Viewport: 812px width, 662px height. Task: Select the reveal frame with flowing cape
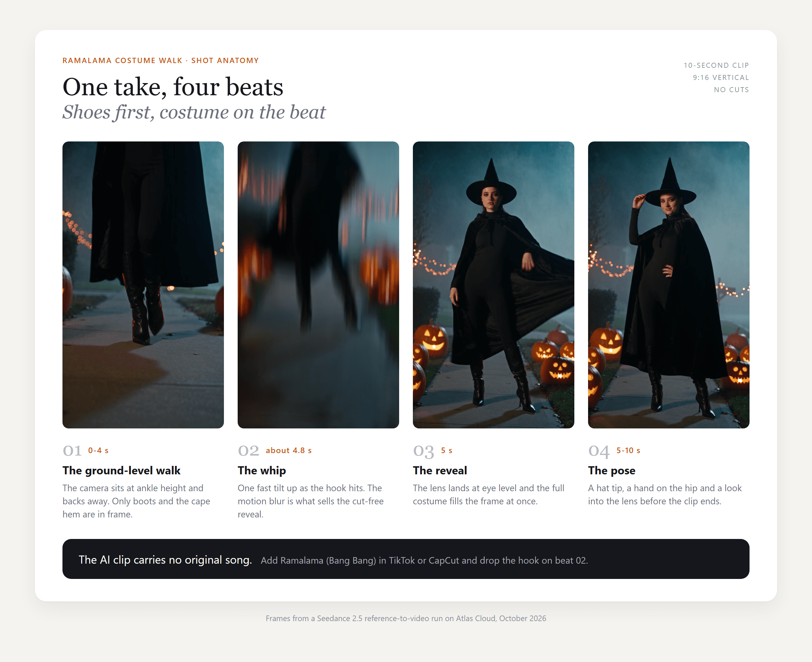pos(493,284)
